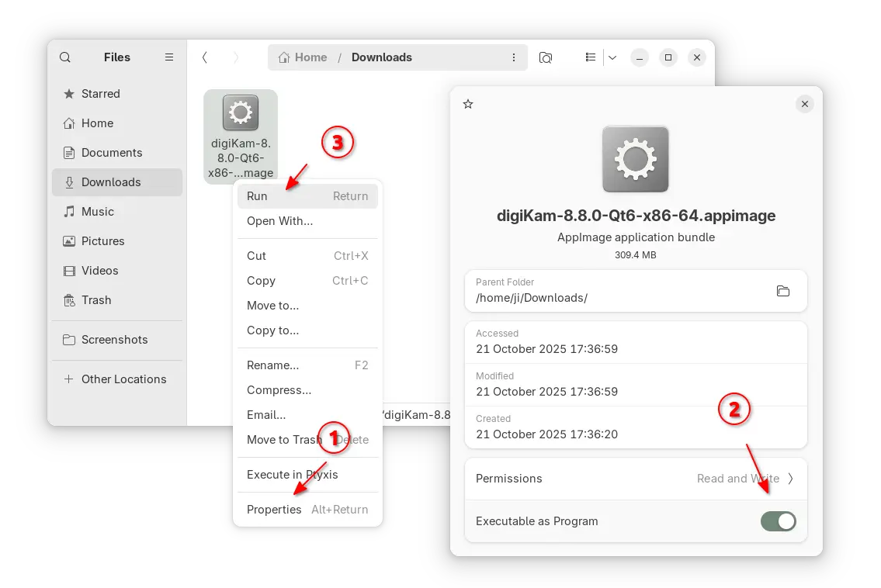
Task: Click Home in the path bar
Action: (x=303, y=57)
